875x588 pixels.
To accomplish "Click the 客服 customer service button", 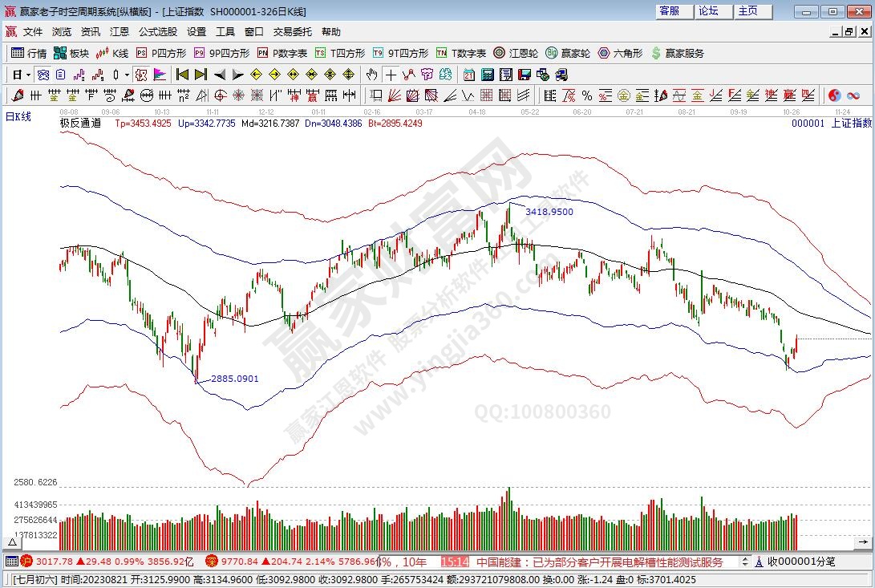I will 669,11.
